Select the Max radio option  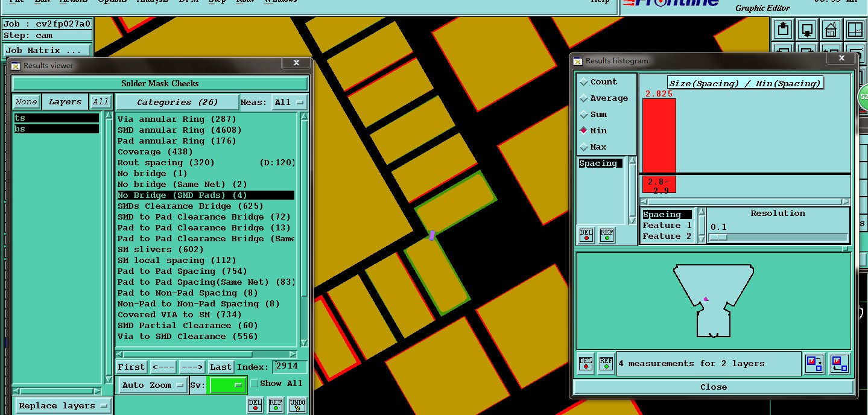tap(584, 147)
